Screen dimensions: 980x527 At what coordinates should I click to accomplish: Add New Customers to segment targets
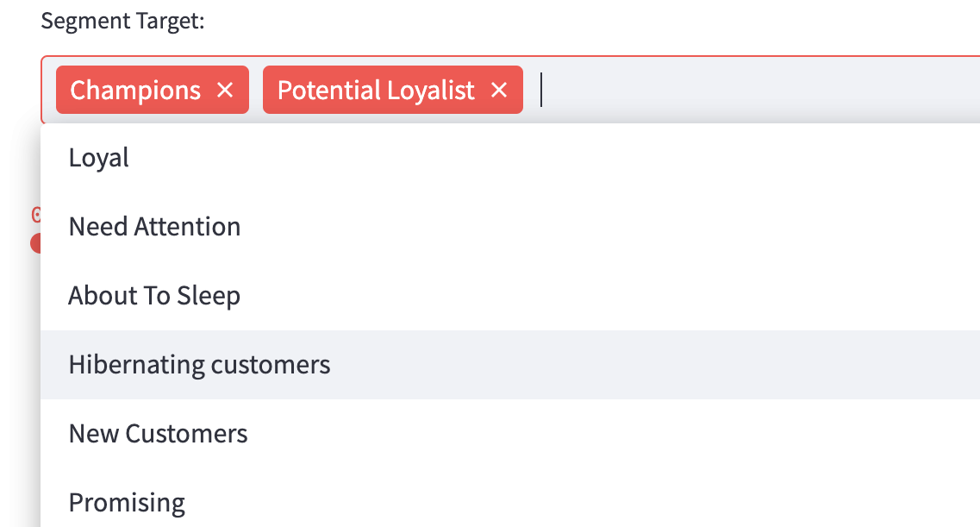(158, 433)
